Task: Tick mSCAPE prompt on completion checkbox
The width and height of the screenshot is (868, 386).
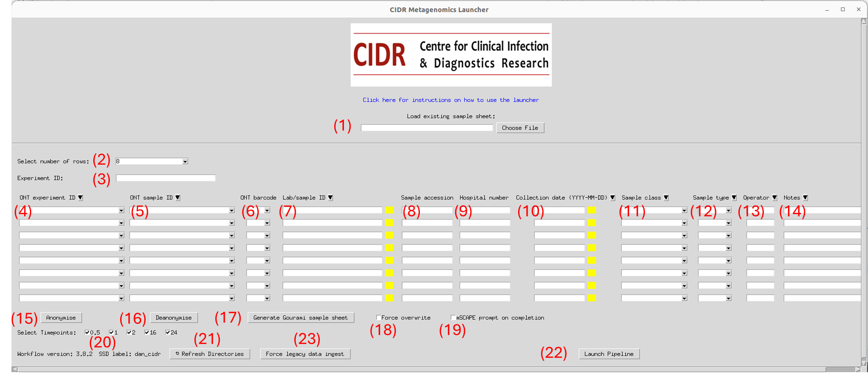Action: pos(453,318)
